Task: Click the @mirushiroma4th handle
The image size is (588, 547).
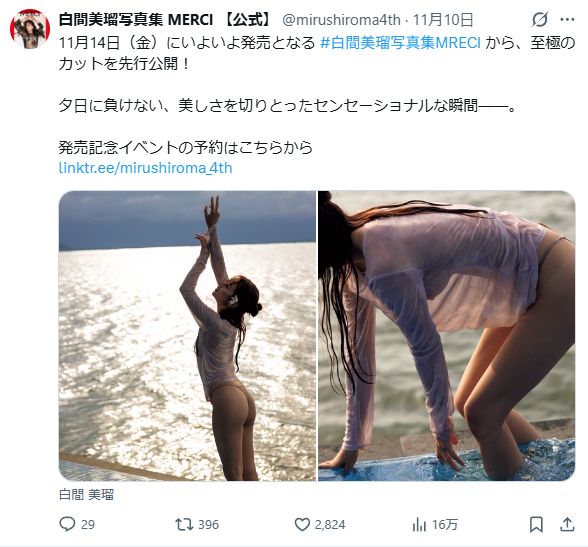Action: (x=341, y=19)
